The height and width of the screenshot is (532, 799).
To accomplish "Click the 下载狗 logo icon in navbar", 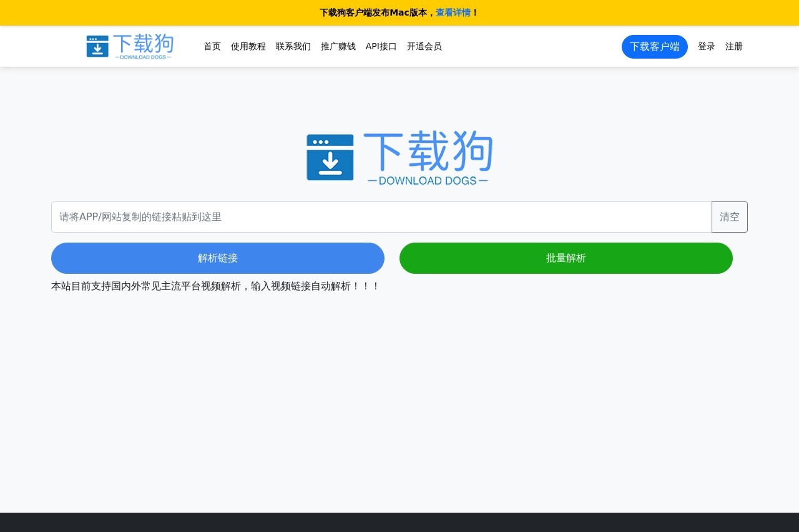I will (97, 46).
